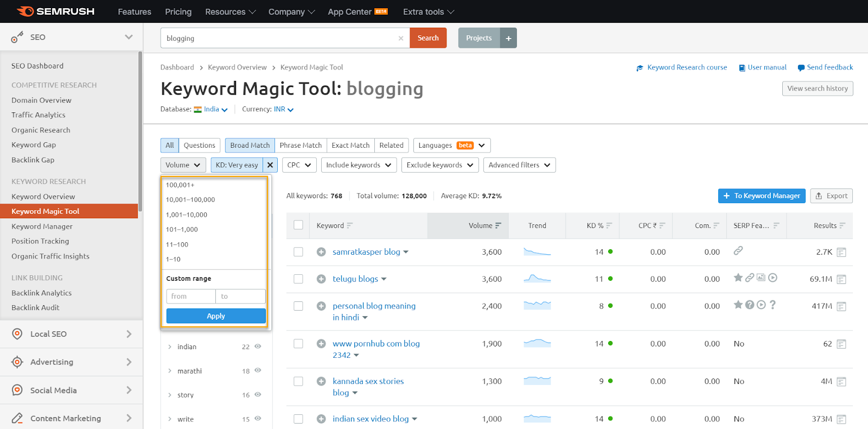
Task: Toggle visibility of the story group
Action: [x=258, y=394]
